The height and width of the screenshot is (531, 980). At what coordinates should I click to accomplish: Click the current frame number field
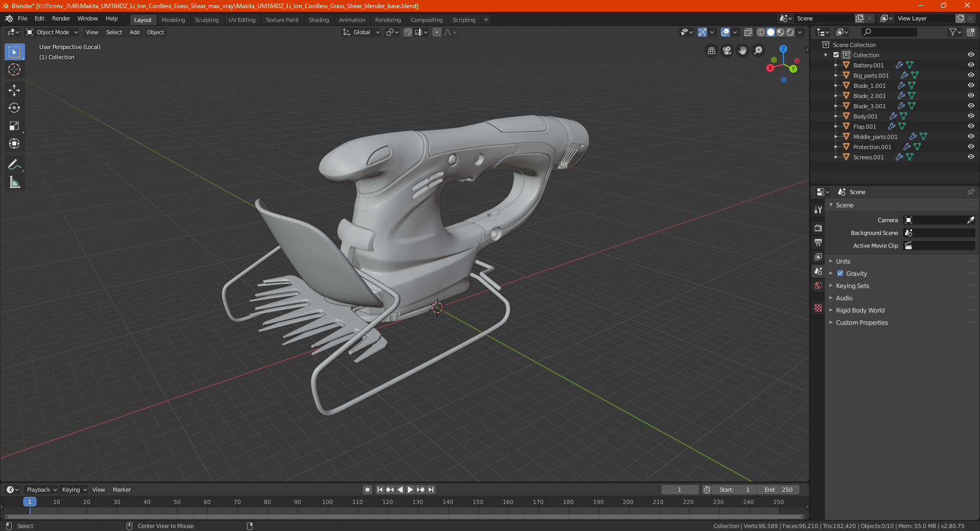[679, 490]
